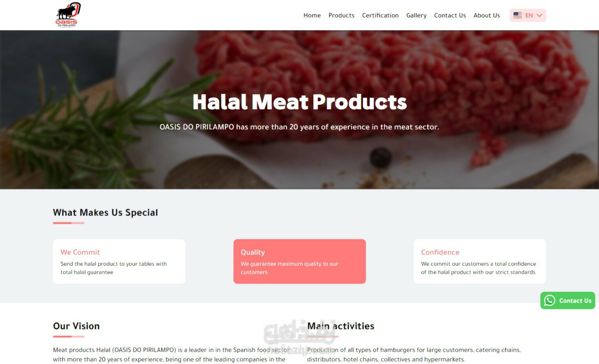The image size is (599, 364).
Task: Click the Main activities heading
Action: pos(341,326)
